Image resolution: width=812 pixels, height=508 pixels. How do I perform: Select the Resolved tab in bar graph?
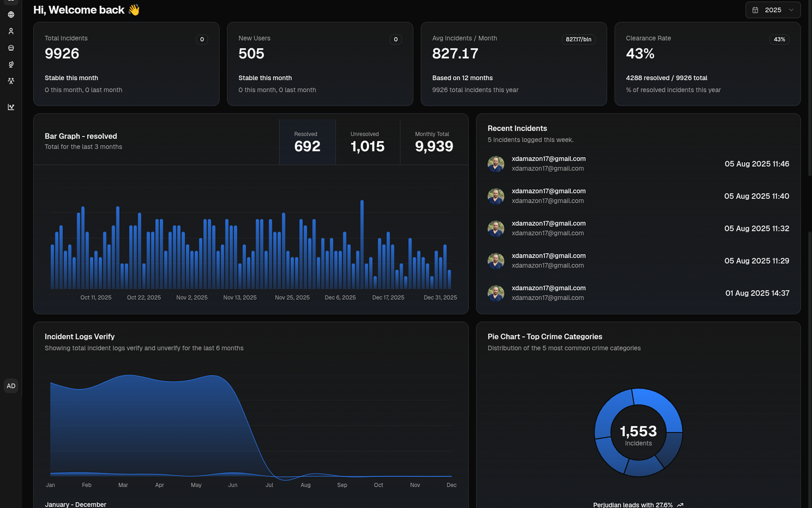pos(307,142)
